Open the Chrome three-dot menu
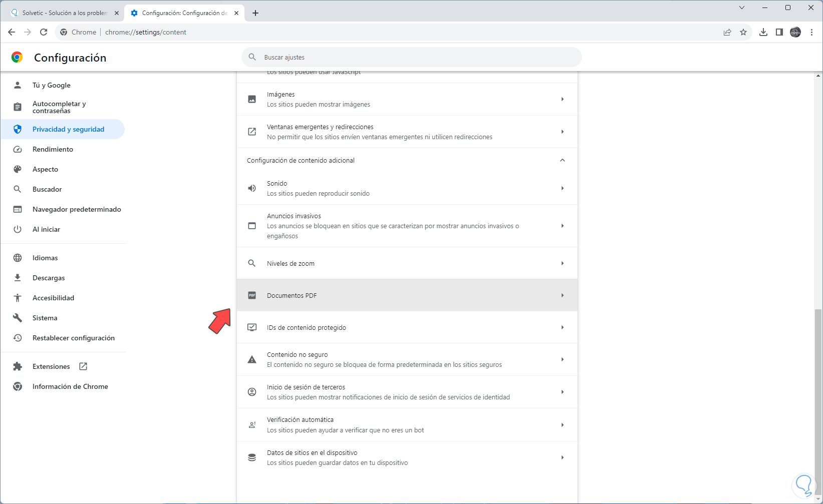Screen dimensions: 823x504 pos(811,32)
